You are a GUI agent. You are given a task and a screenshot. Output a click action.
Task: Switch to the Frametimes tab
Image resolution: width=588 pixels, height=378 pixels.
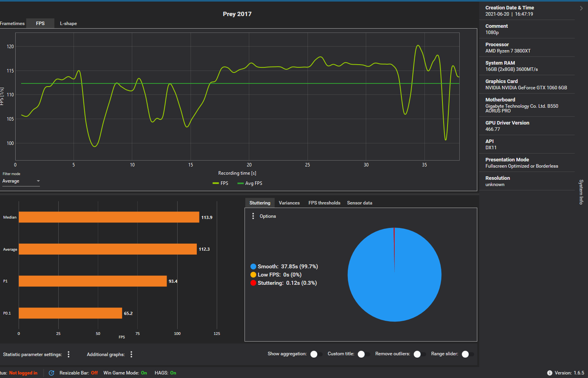(12, 24)
